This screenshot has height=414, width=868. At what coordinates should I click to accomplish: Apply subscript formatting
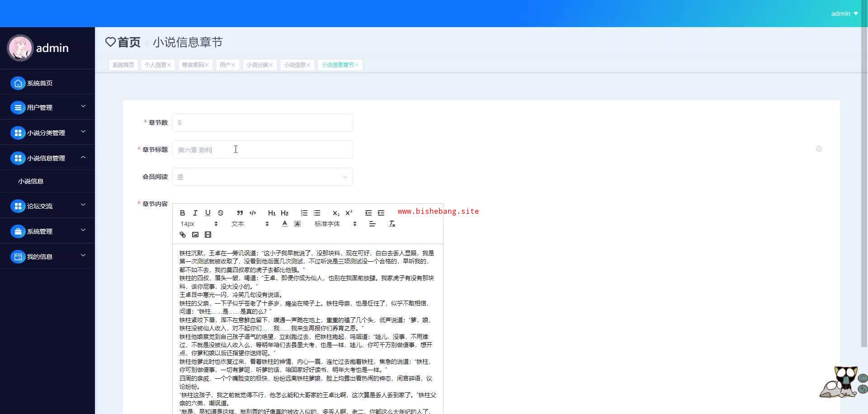336,213
